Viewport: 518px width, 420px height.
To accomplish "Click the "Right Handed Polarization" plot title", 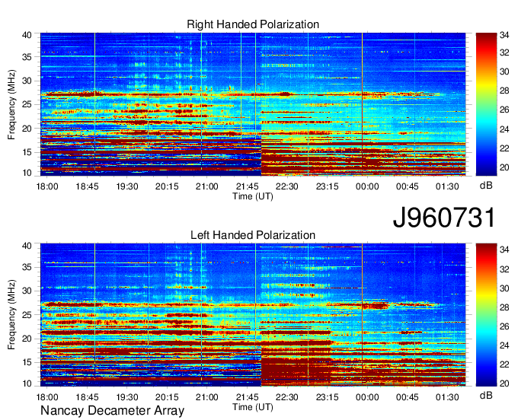I will coord(253,24).
